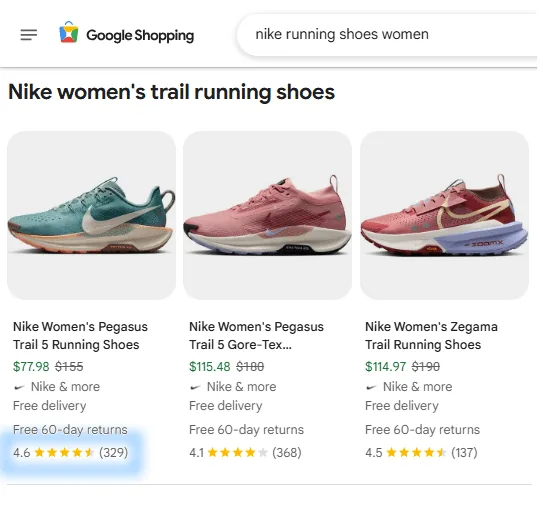Open the teal Pegasus Trail 5 shoe image
Viewport: 543px width, 506px height.
click(x=91, y=215)
